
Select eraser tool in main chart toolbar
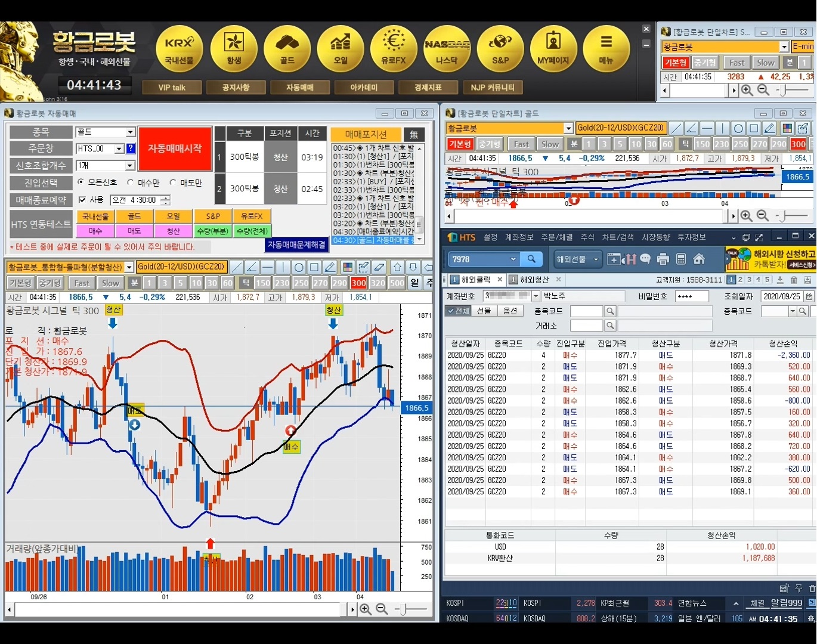(x=379, y=267)
